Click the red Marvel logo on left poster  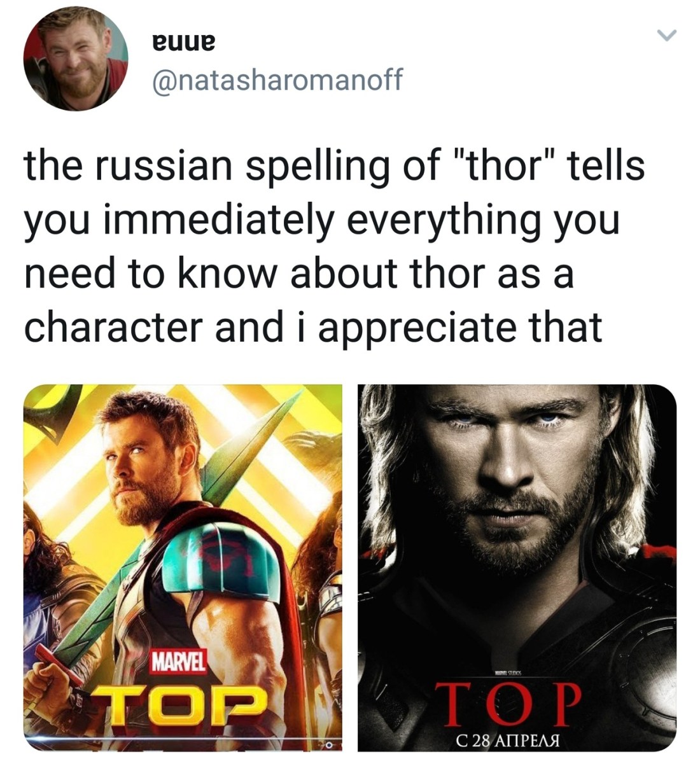click(178, 664)
